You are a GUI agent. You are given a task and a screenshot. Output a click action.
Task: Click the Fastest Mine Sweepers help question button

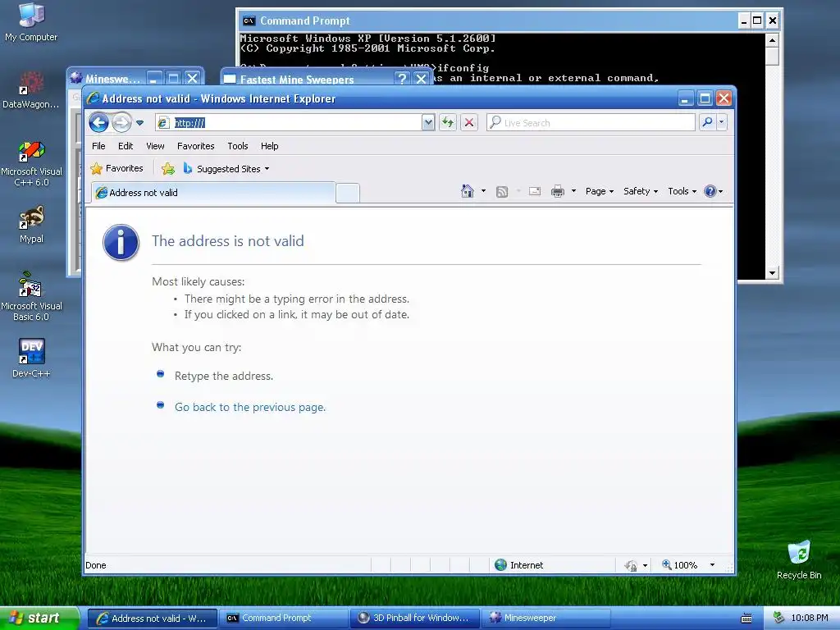401,79
